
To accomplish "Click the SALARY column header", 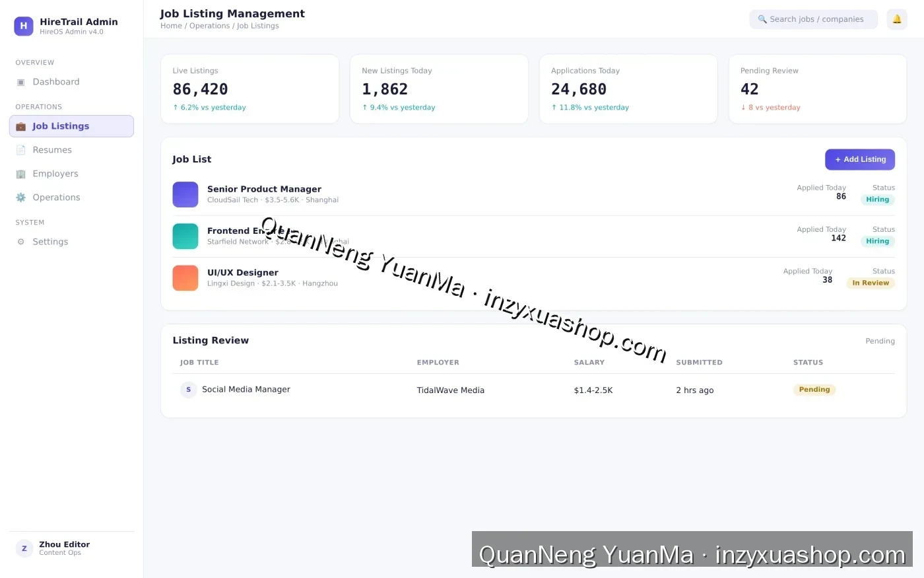I will [x=589, y=363].
